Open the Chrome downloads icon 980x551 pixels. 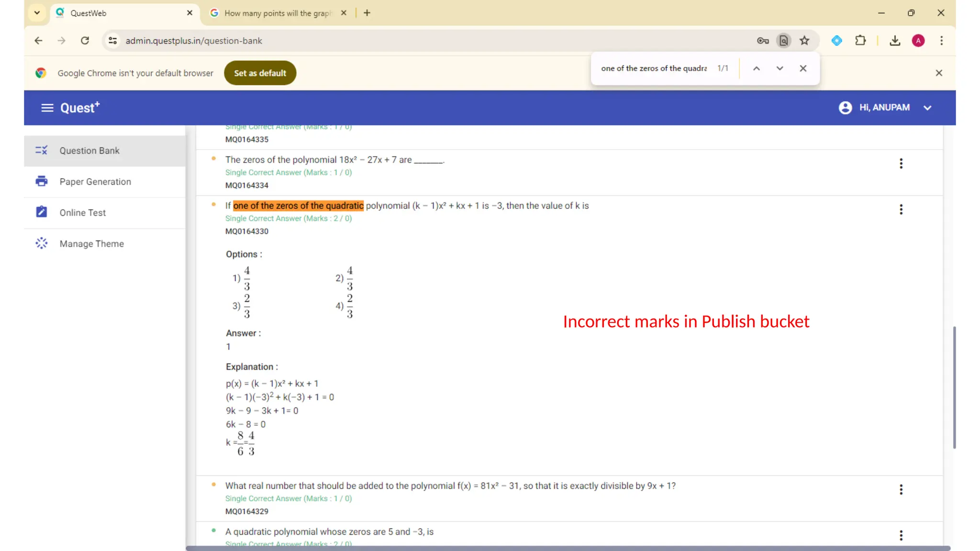[x=894, y=41]
